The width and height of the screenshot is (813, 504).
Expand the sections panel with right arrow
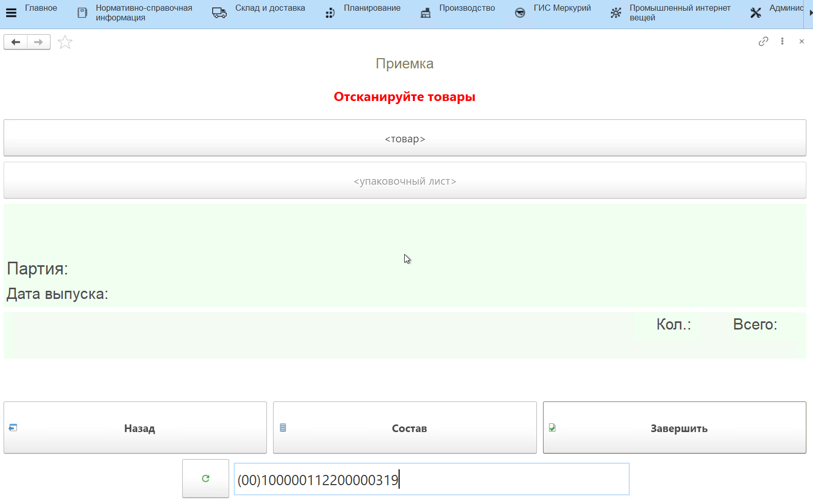(810, 13)
